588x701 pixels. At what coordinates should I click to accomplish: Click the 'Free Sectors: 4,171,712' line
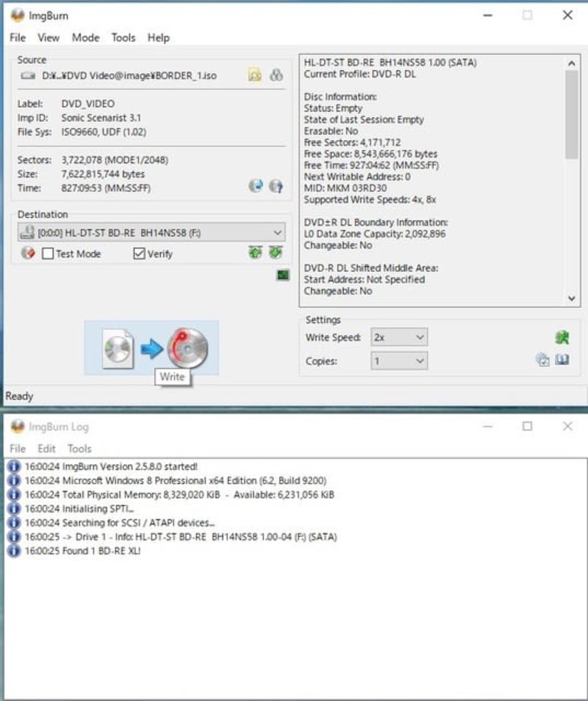[x=352, y=143]
